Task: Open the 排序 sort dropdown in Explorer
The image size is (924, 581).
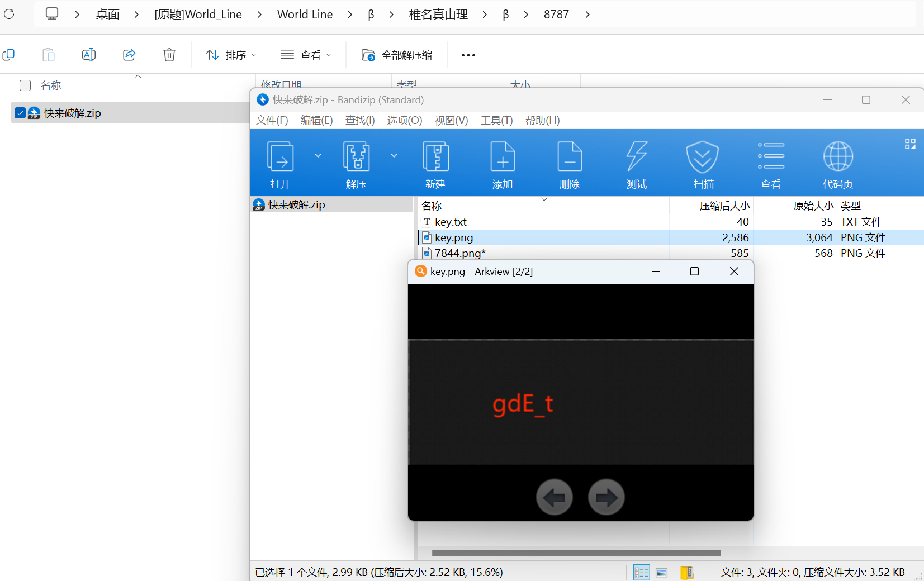Action: click(x=231, y=55)
